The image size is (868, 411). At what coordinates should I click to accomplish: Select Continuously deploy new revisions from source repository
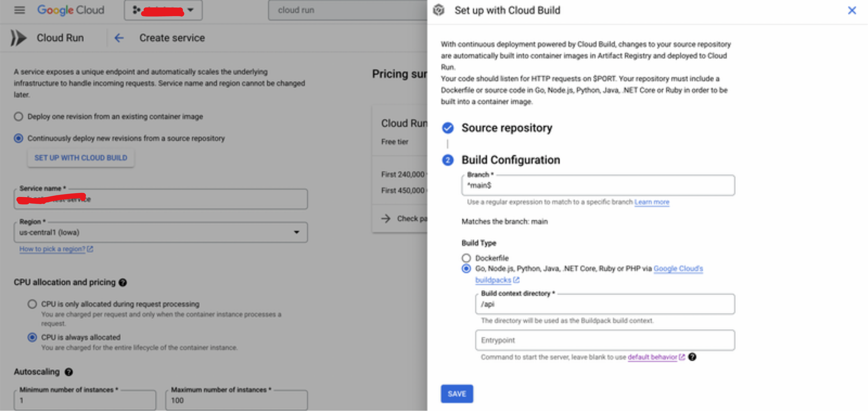(x=19, y=138)
